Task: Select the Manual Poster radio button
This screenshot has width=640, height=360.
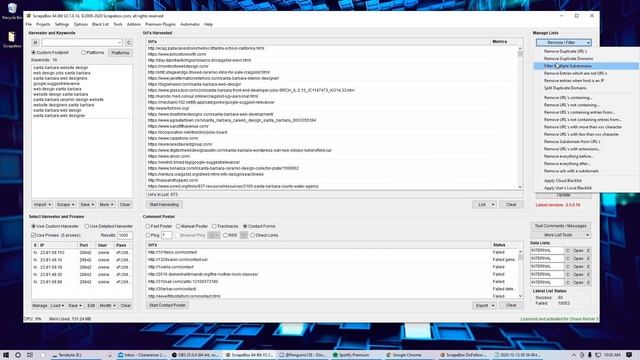Action: pos(178,226)
